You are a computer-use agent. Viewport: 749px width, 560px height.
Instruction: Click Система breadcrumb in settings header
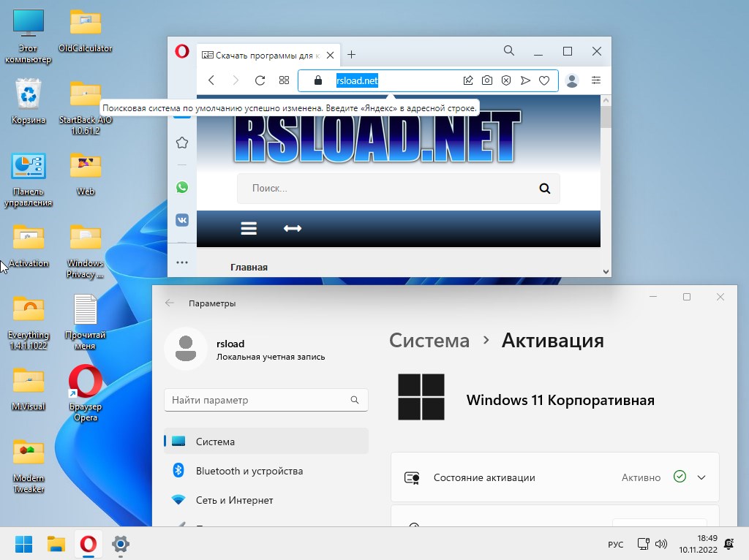(429, 341)
